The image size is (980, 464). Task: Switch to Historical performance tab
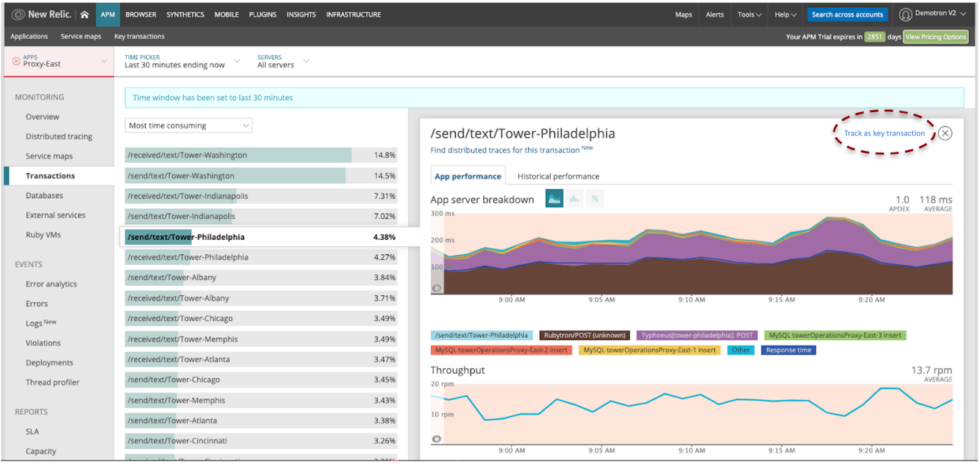click(558, 177)
